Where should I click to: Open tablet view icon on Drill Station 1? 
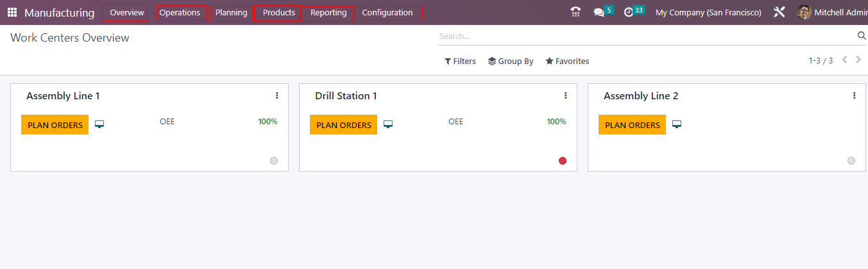[388, 125]
